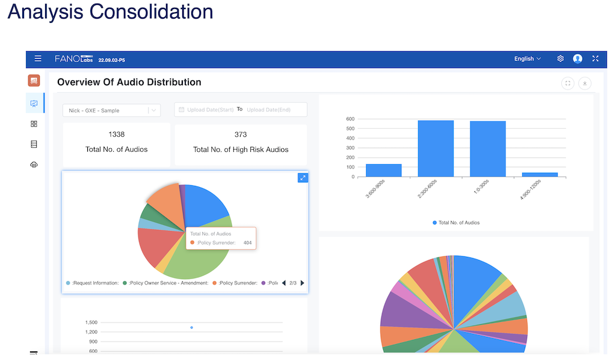Click the Upload Date(End) field
This screenshot has width=616, height=364.
[x=269, y=110]
